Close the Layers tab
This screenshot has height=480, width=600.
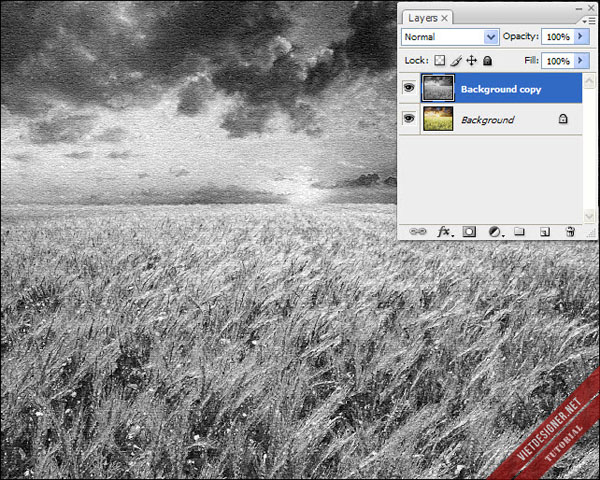pos(444,18)
